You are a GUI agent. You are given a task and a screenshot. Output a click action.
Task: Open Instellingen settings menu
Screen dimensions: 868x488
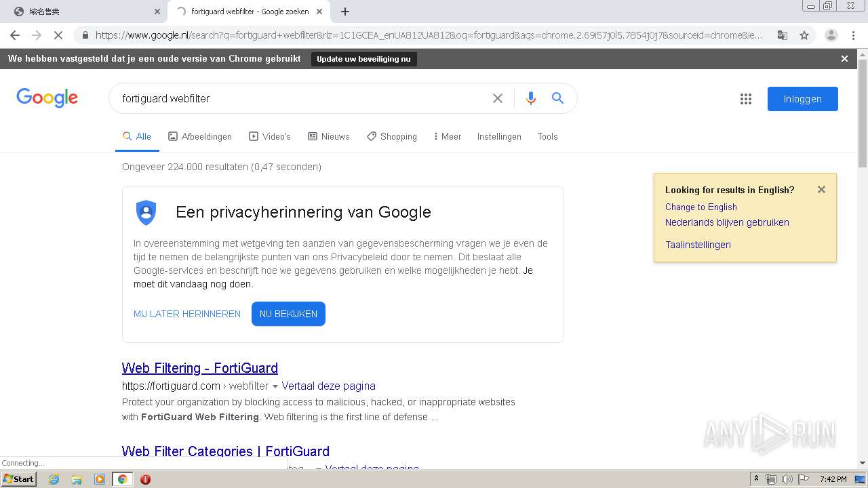coord(499,136)
